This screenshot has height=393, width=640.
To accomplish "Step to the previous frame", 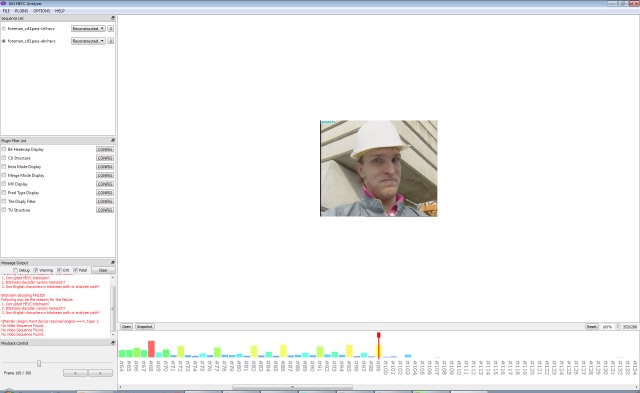I will coord(76,373).
